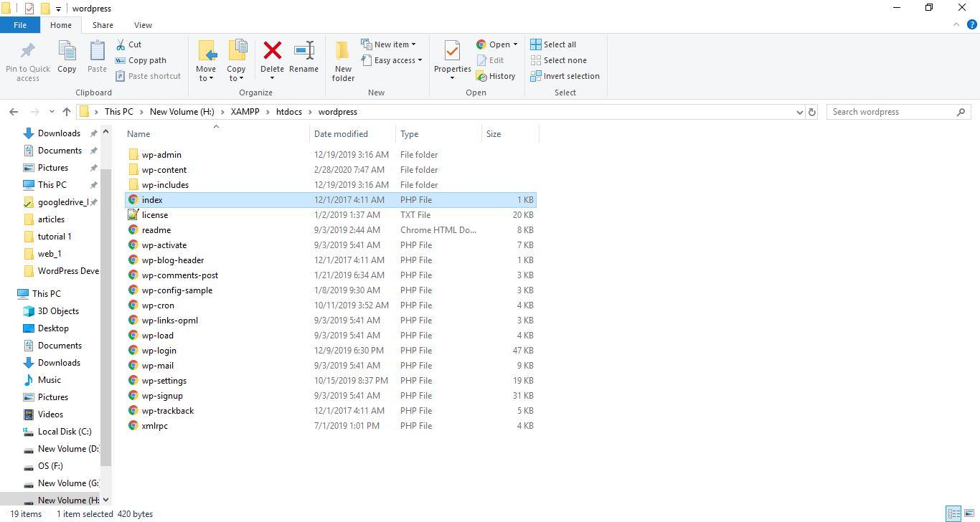Navigate to XAMPP in breadcrumb
The width and height of the screenshot is (980, 522).
pyautogui.click(x=245, y=112)
